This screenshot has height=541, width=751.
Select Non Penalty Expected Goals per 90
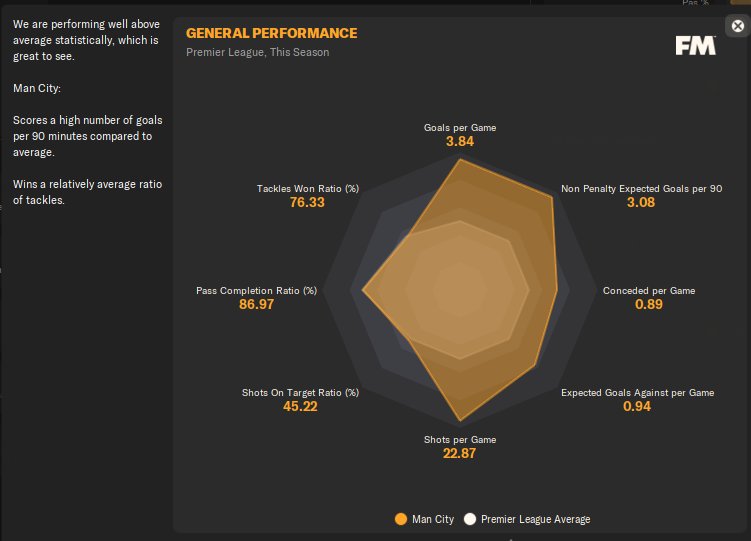pos(641,188)
